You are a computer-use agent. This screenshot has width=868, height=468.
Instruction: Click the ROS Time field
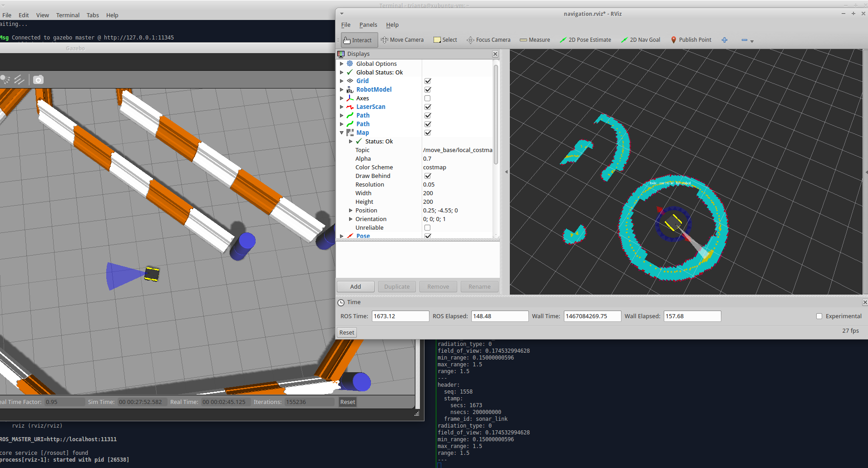(400, 316)
